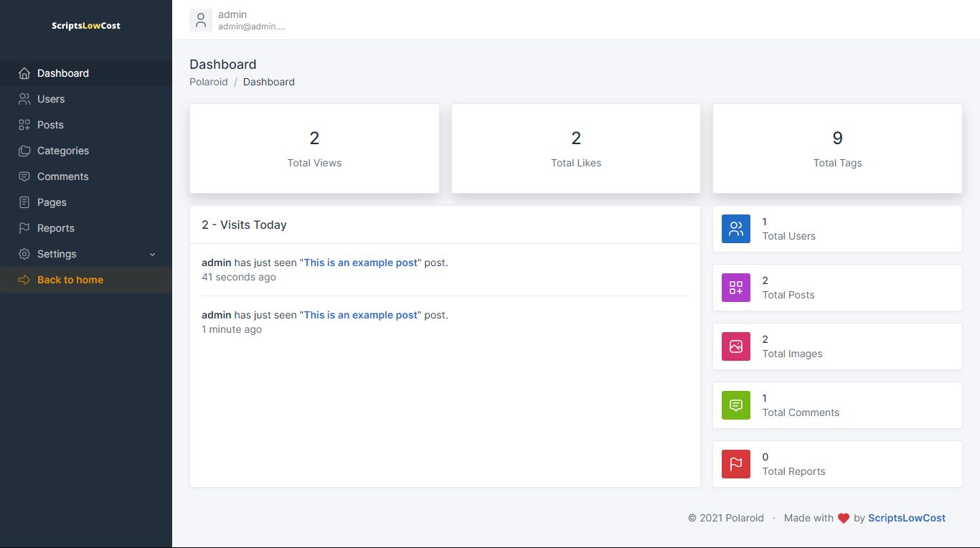
Task: Click the Back to home link
Action: (x=70, y=280)
